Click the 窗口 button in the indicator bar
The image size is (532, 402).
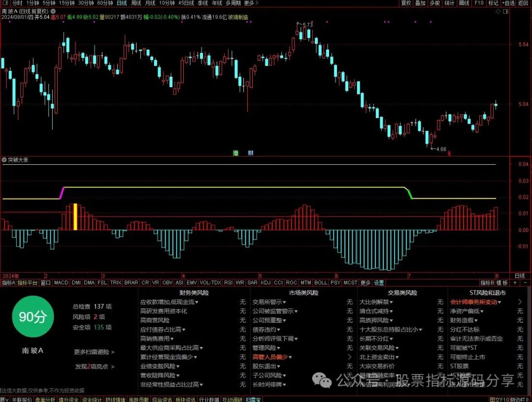click(45, 282)
